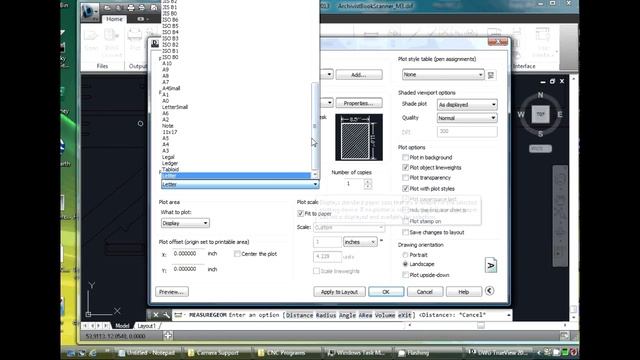This screenshot has height=360, width=640.
Task: Switch to Untitled - Notepad in the taskbar
Action: tap(147, 353)
